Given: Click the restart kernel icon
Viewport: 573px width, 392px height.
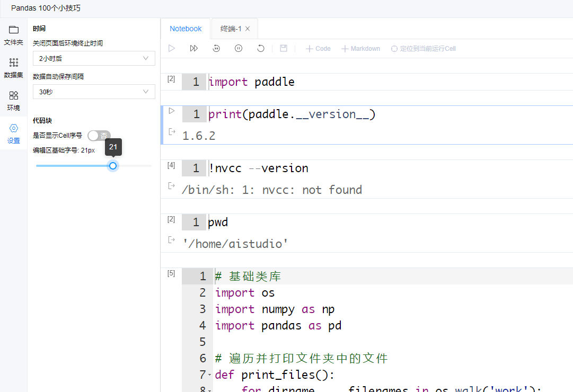Looking at the screenshot, I should pos(261,48).
